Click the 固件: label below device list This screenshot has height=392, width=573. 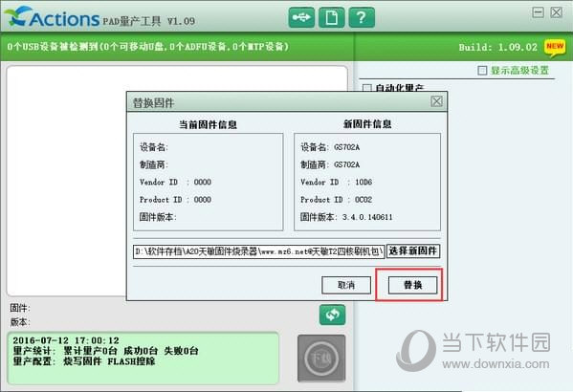click(x=20, y=308)
